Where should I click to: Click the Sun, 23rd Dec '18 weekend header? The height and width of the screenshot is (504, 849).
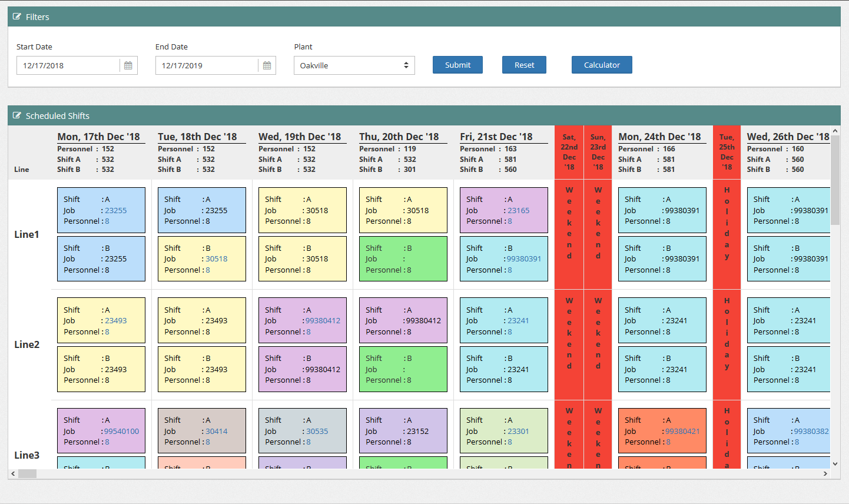point(598,152)
